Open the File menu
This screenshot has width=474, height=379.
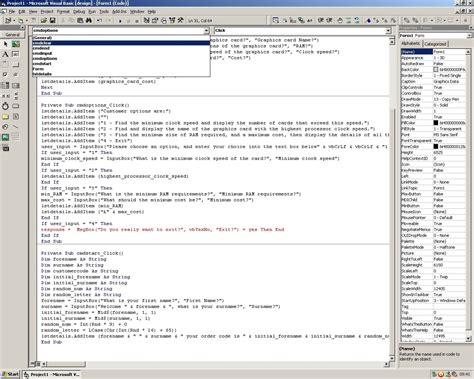point(12,11)
